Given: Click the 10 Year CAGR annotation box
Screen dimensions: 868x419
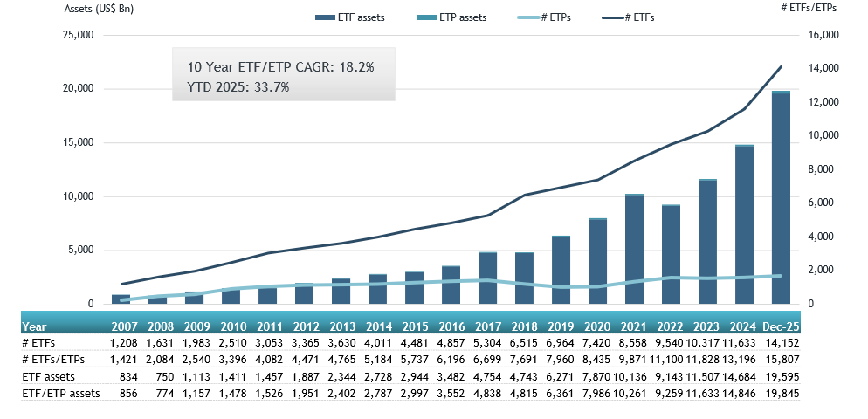Looking at the screenshot, I should [283, 76].
